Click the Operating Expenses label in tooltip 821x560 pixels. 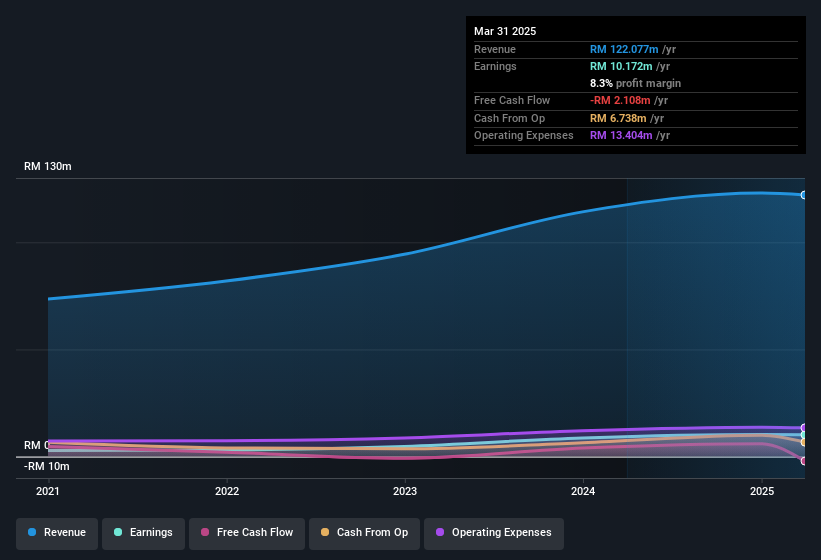524,136
